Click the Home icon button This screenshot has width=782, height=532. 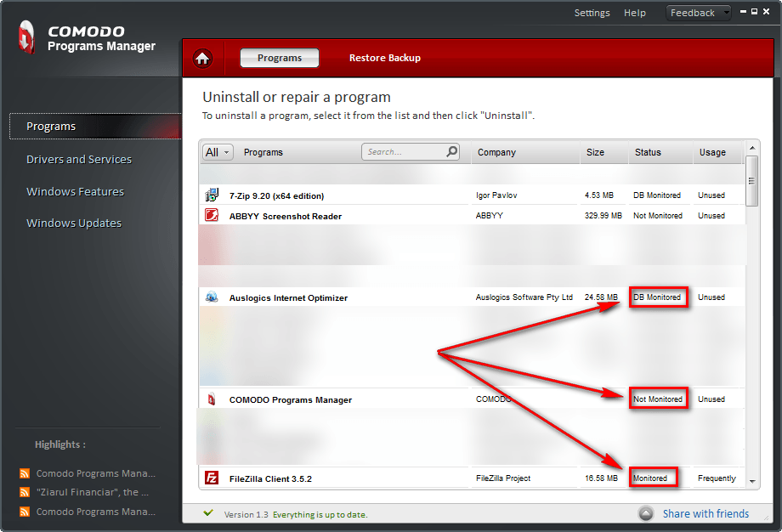[202, 59]
